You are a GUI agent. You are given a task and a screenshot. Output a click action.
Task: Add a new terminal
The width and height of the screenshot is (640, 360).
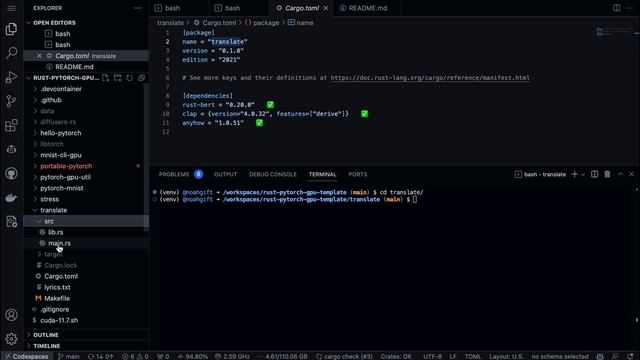(574, 174)
